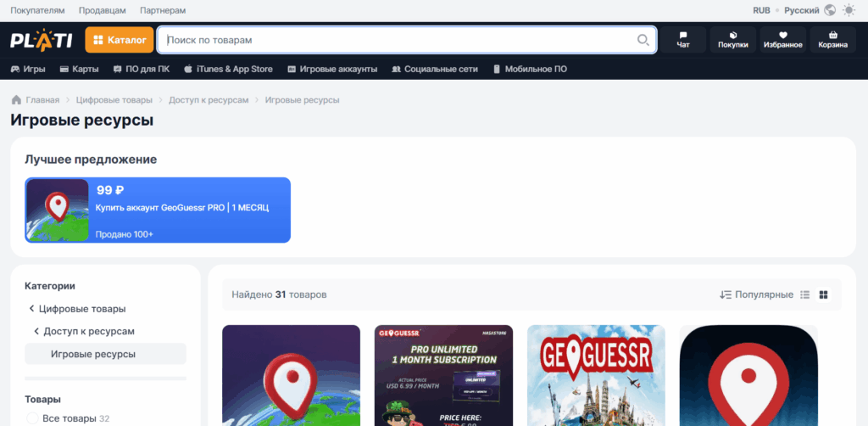Image resolution: width=868 pixels, height=426 pixels.
Task: Go back to Цифровые товары category
Action: tap(77, 309)
